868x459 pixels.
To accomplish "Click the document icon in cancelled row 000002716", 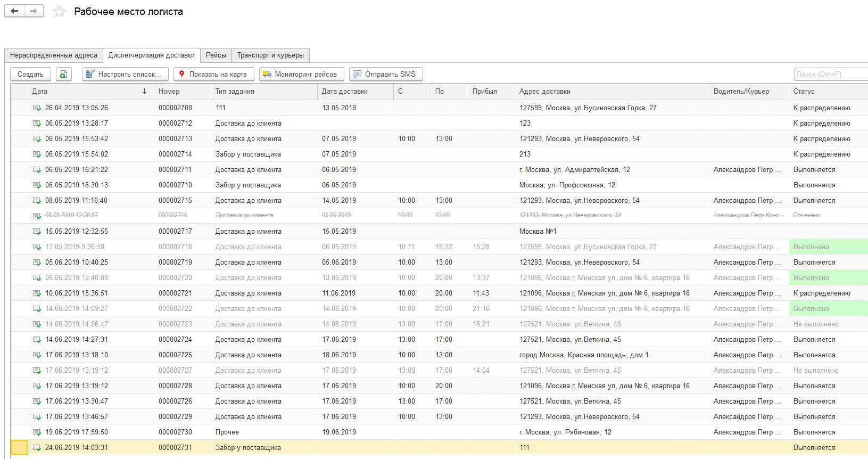I will 37,216.
